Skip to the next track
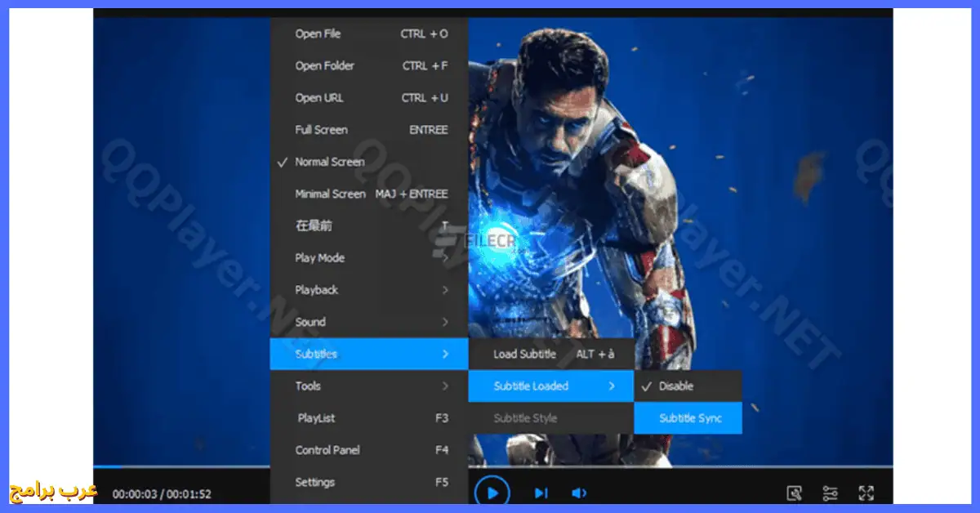The width and height of the screenshot is (980, 513). tap(541, 493)
